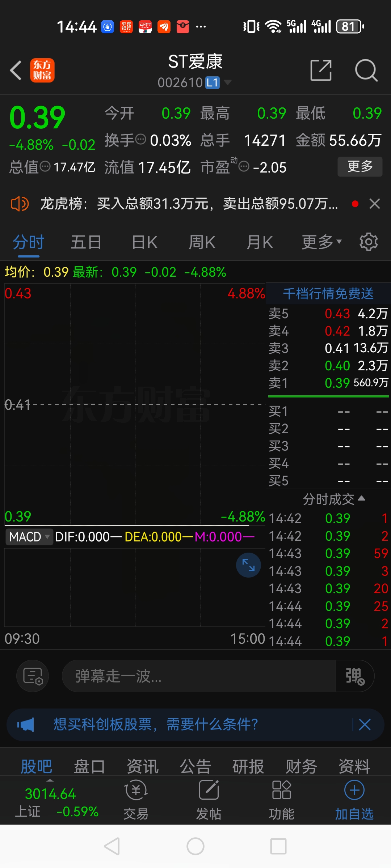Switch to the 日K chart tab

tap(145, 242)
